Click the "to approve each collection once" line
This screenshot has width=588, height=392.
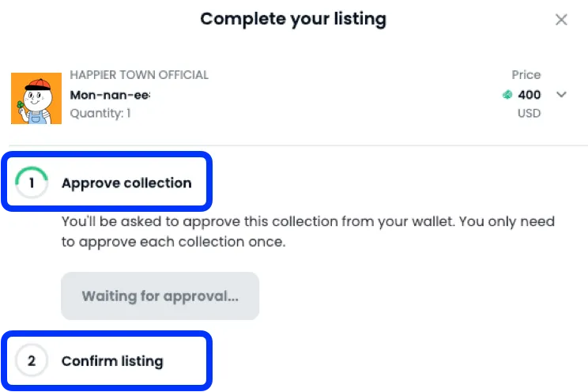(173, 242)
